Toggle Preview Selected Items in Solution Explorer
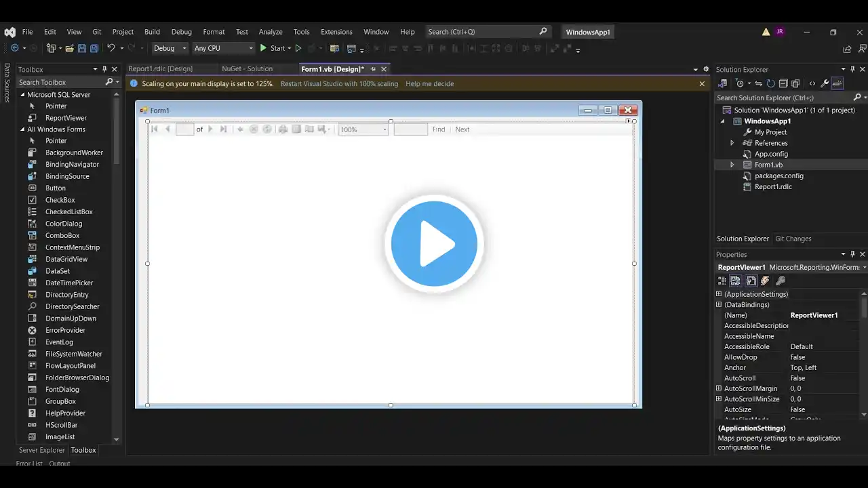This screenshot has height=488, width=868. coord(837,83)
